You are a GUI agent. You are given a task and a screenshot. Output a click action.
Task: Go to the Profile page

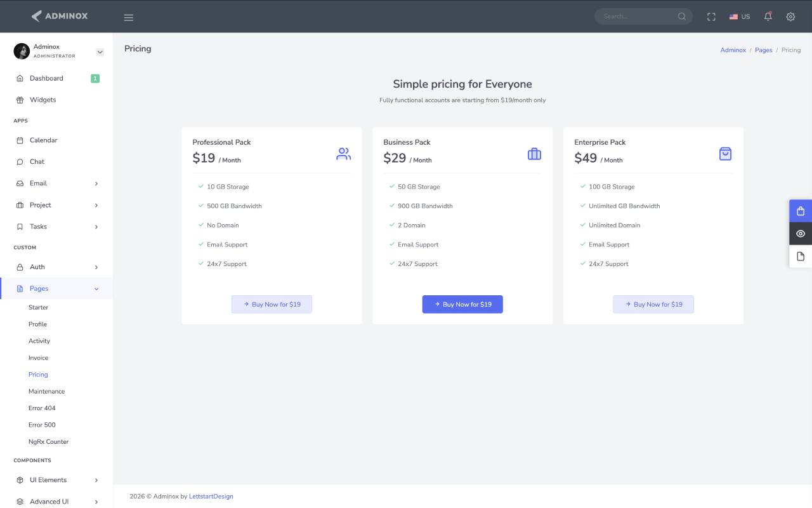37,324
